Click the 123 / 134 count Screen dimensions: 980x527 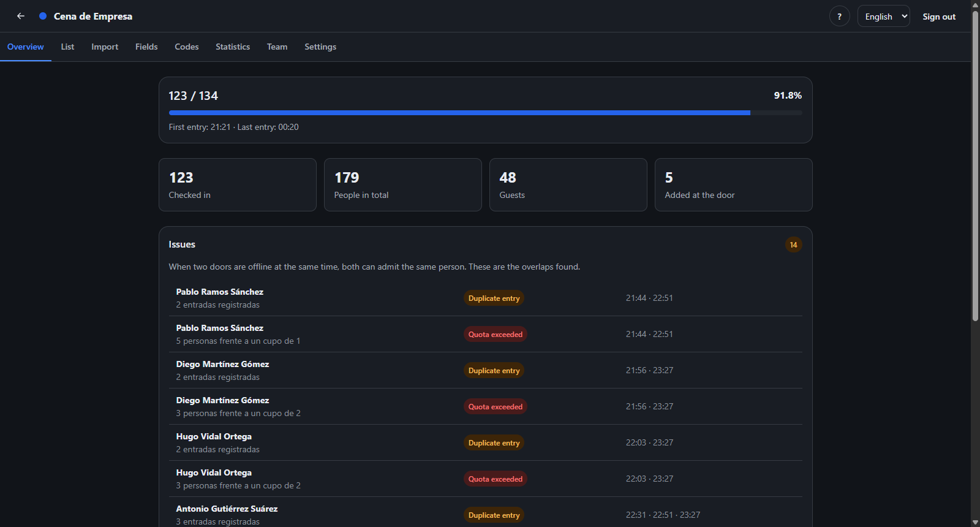193,96
